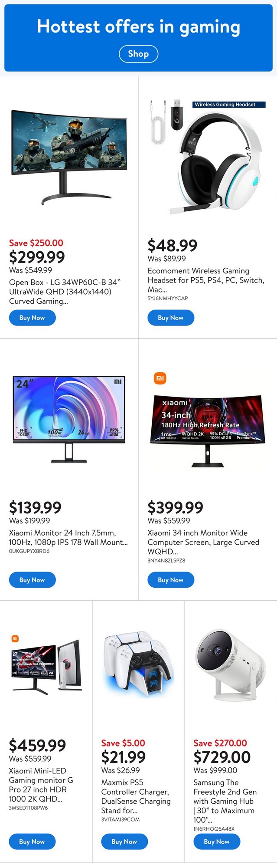The height and width of the screenshot is (868, 277).
Task: View the Xiaomi 24 inch monitor image
Action: tap(69, 420)
